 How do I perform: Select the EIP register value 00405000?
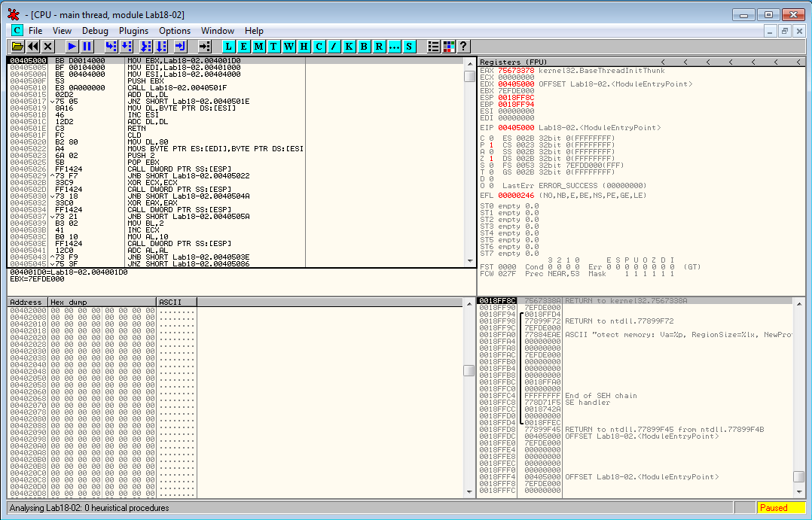click(516, 128)
